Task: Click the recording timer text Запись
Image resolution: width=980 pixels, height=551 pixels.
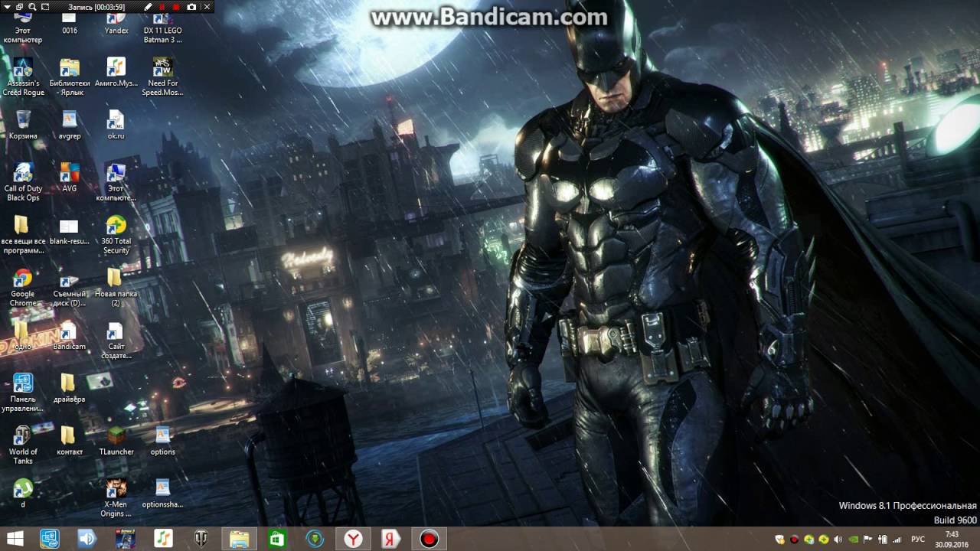Action: click(97, 7)
